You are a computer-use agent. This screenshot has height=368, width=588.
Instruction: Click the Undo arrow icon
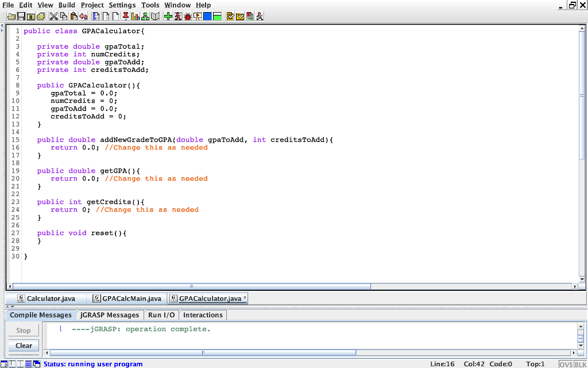pos(83,16)
